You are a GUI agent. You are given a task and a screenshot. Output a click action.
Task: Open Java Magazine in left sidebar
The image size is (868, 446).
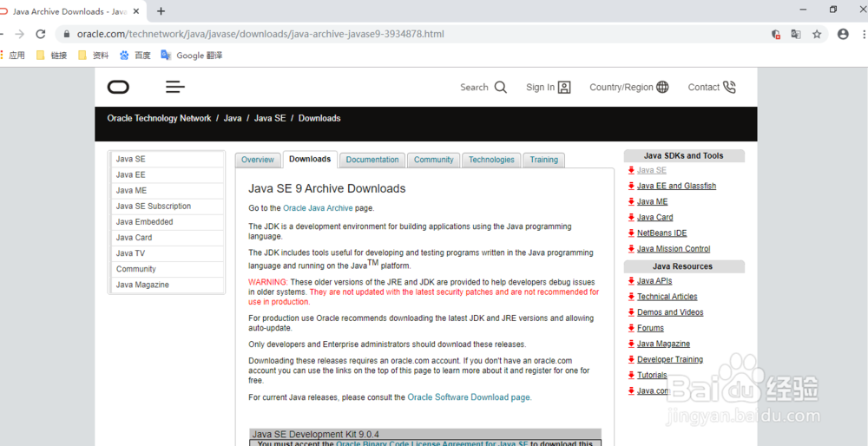coord(168,285)
